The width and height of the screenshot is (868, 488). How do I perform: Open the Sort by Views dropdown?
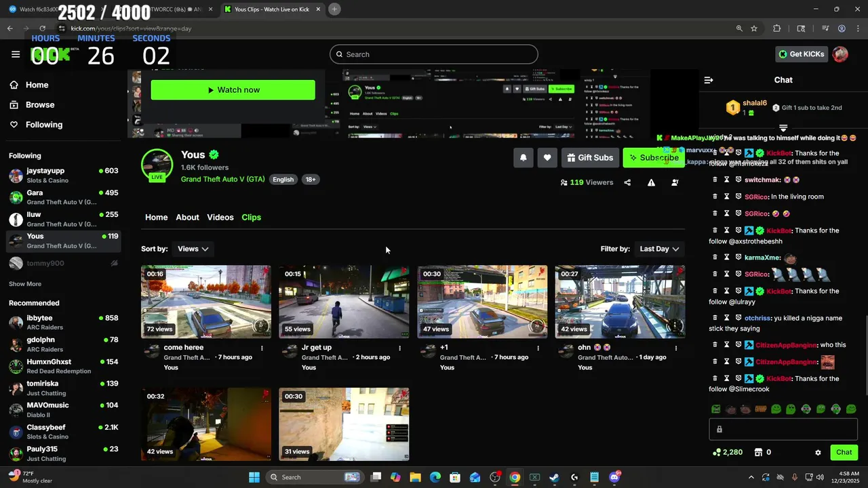tap(193, 249)
